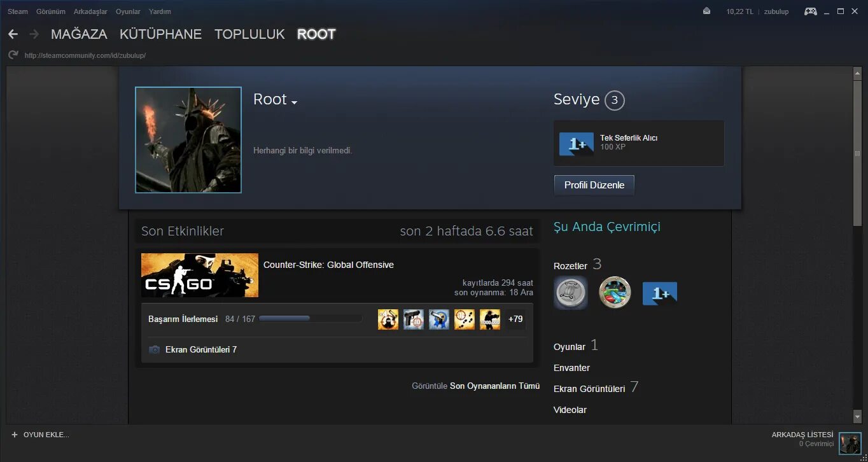868x462 pixels.
Task: Click the scrollbar up arrow
Action: tap(857, 73)
